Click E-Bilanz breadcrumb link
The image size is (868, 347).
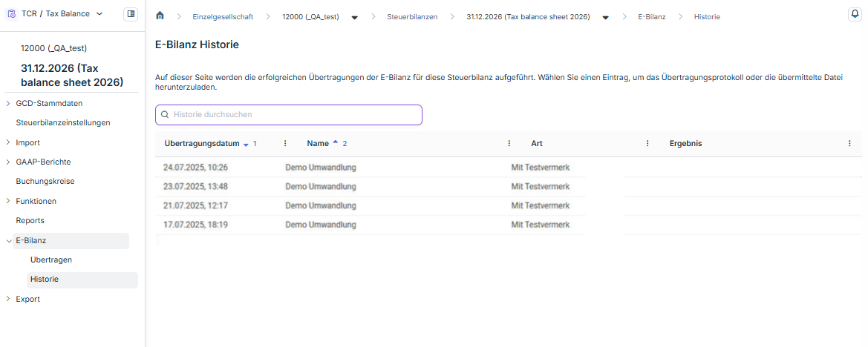tap(651, 17)
